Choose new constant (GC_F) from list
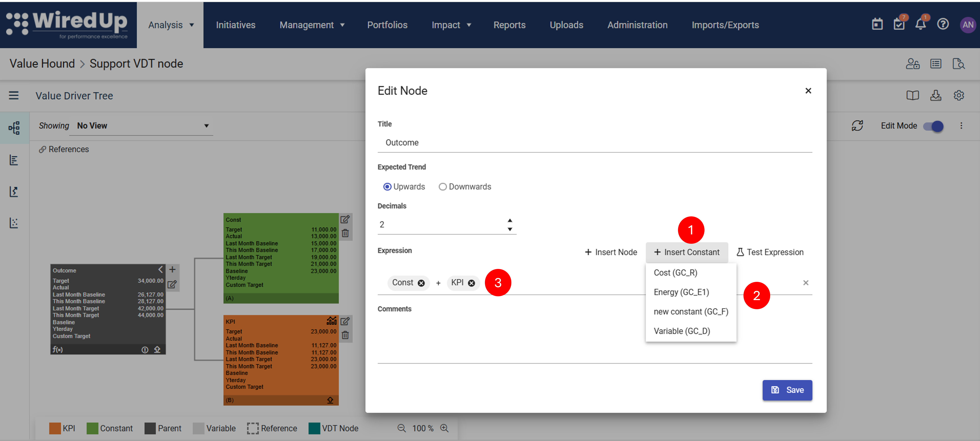 point(690,311)
